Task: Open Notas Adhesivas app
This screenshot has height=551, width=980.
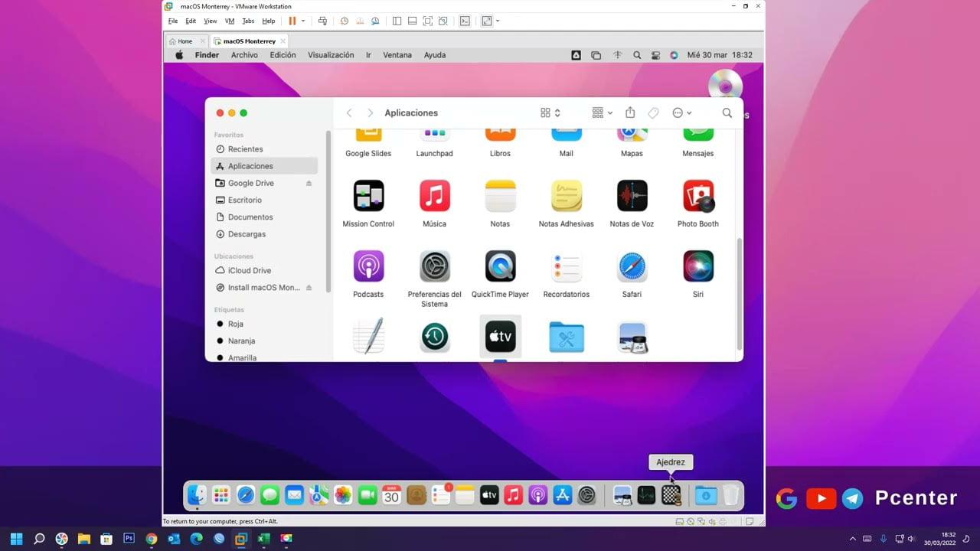Action: 566,196
